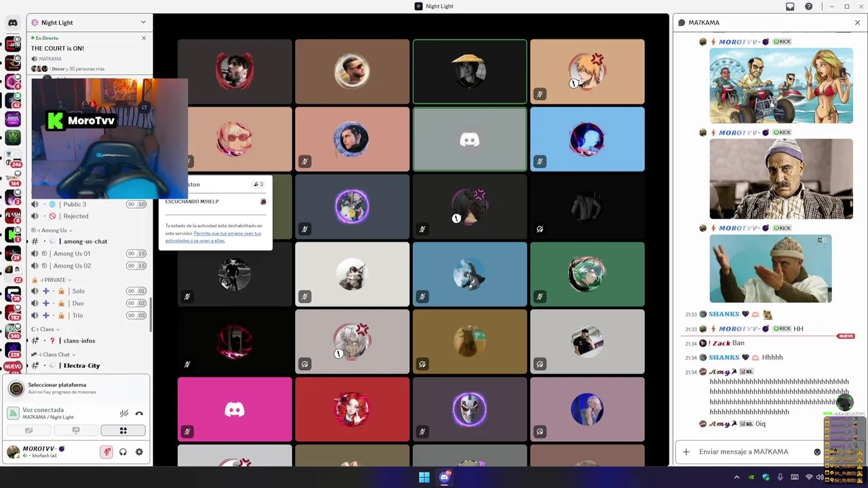Click THE COURT is ON! stage title

58,49
